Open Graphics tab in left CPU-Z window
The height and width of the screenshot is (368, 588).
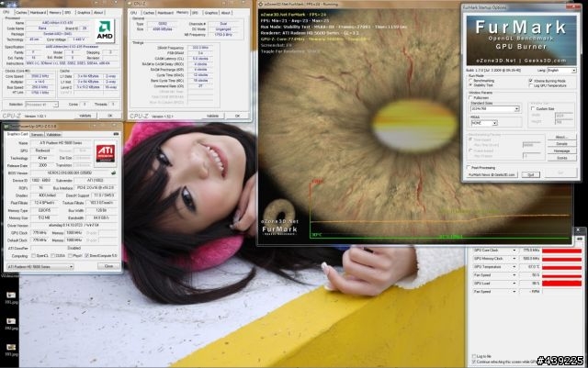coord(84,12)
